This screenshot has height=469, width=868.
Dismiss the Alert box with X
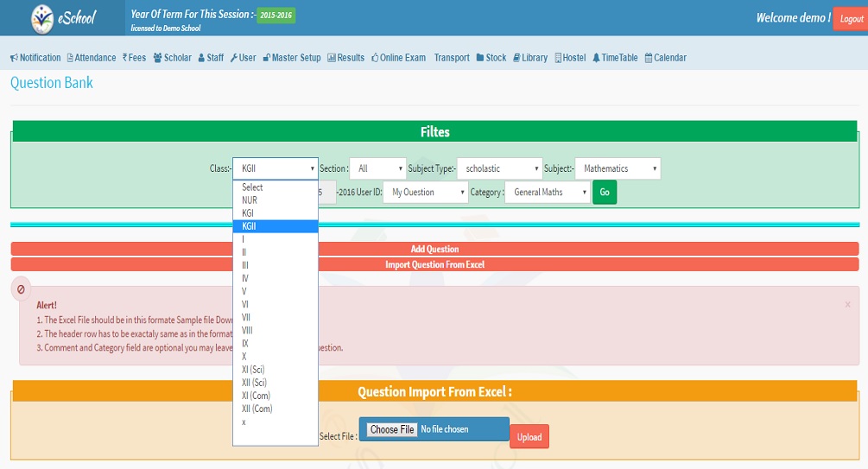(x=847, y=304)
